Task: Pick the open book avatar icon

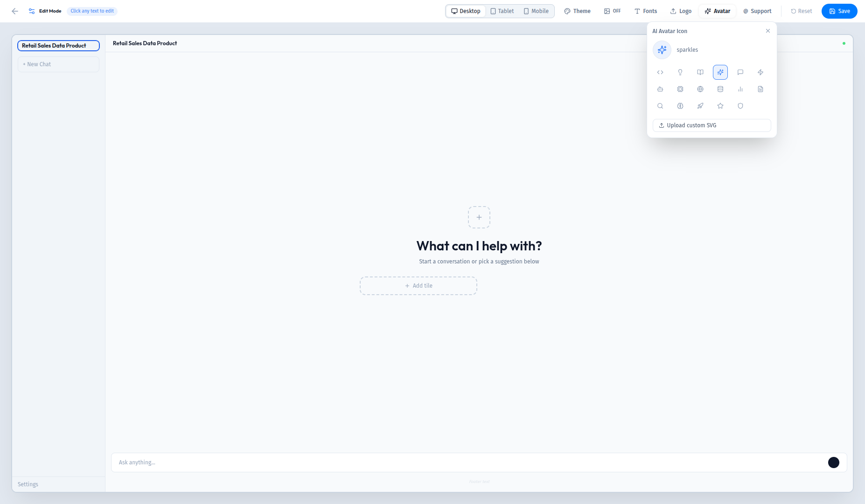Action: pyautogui.click(x=700, y=72)
